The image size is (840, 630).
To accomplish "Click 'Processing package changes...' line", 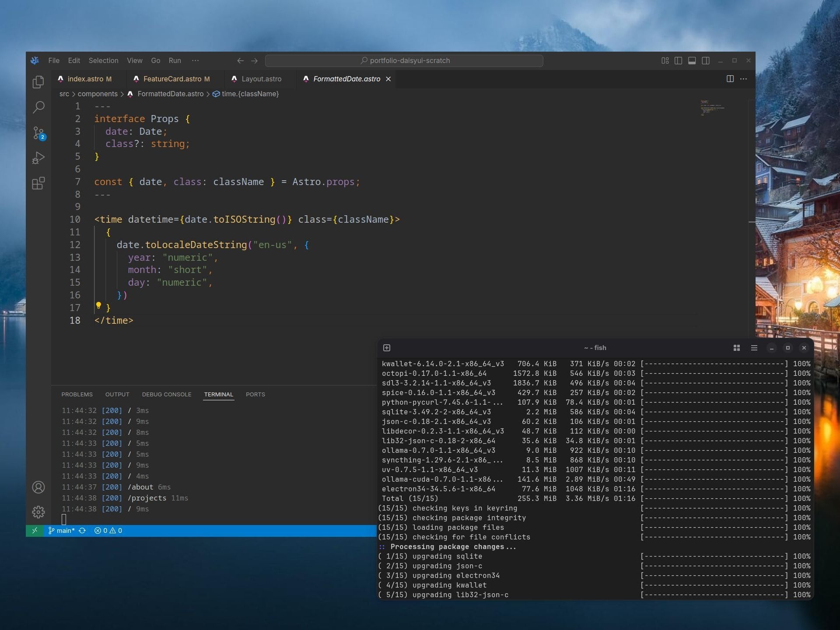I will coord(453,546).
